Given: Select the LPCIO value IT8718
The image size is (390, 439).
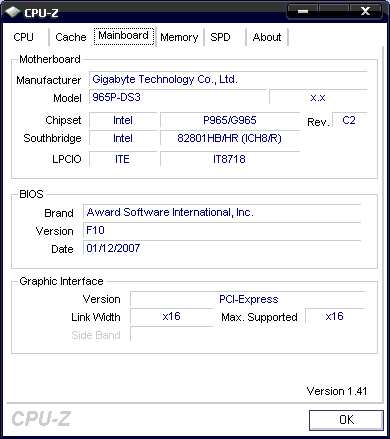Looking at the screenshot, I should 230,159.
